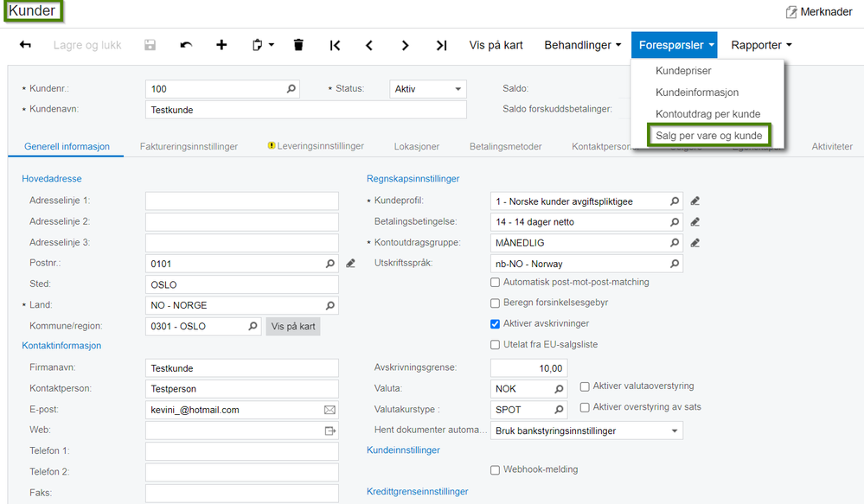The image size is (864, 504).
Task: Click pencil edit icon next to Betalingsbetingelse
Action: 694,222
